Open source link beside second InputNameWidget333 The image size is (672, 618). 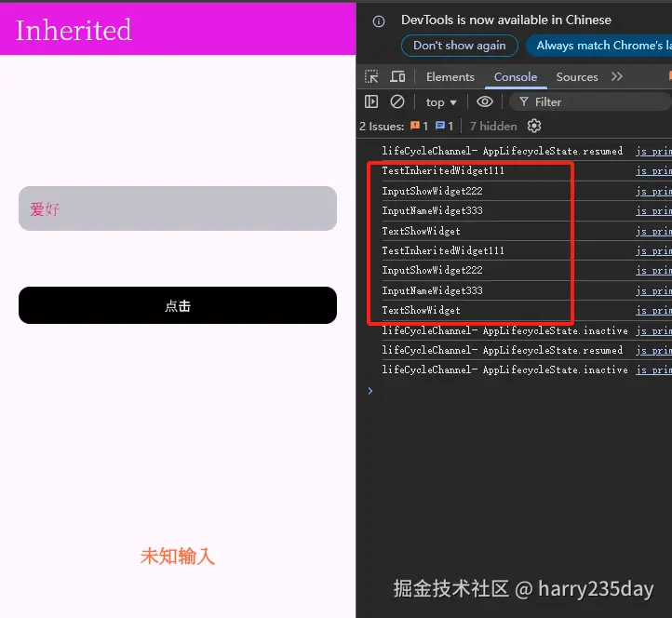(x=653, y=290)
